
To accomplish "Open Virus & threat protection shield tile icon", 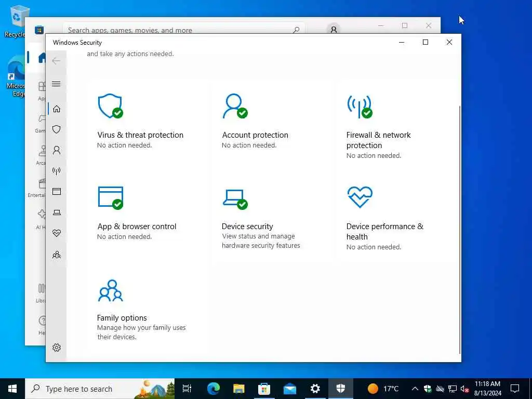I will (110, 106).
